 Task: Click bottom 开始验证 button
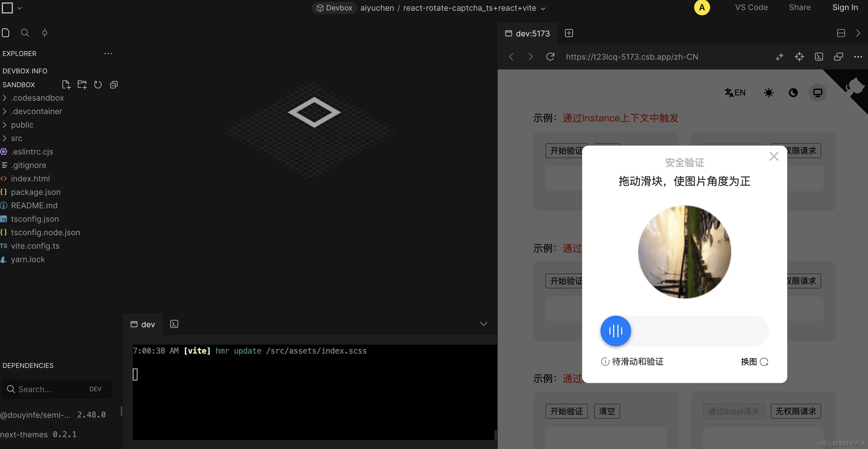[x=567, y=411]
